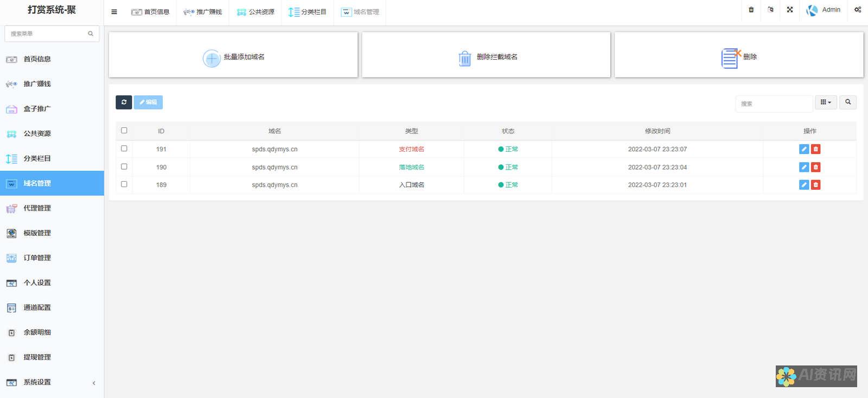The height and width of the screenshot is (398, 868).
Task: Click the search magnifier button above table
Action: point(848,102)
